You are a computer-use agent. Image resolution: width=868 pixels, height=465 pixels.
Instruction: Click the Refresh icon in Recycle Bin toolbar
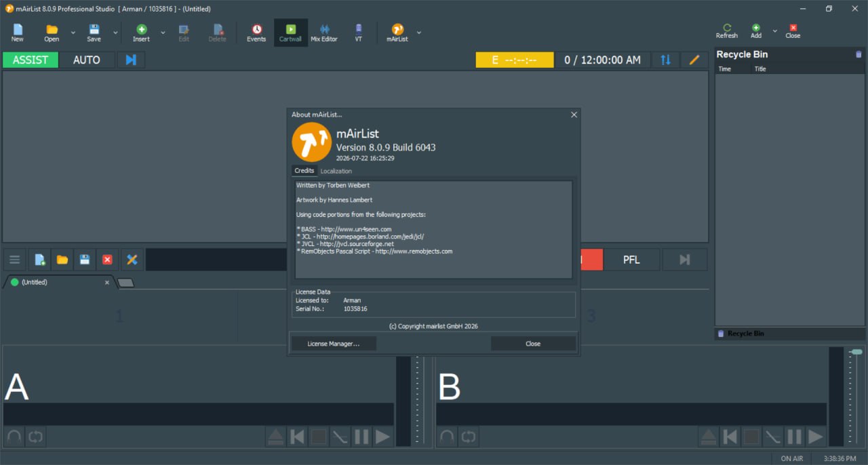coord(726,27)
